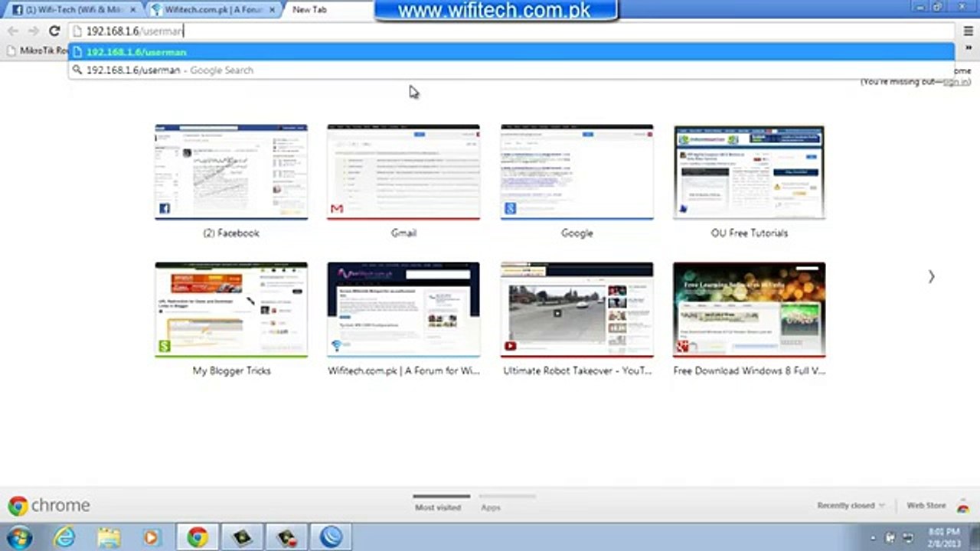The width and height of the screenshot is (980, 551).
Task: Reload the page with the refresh icon
Action: tap(54, 31)
